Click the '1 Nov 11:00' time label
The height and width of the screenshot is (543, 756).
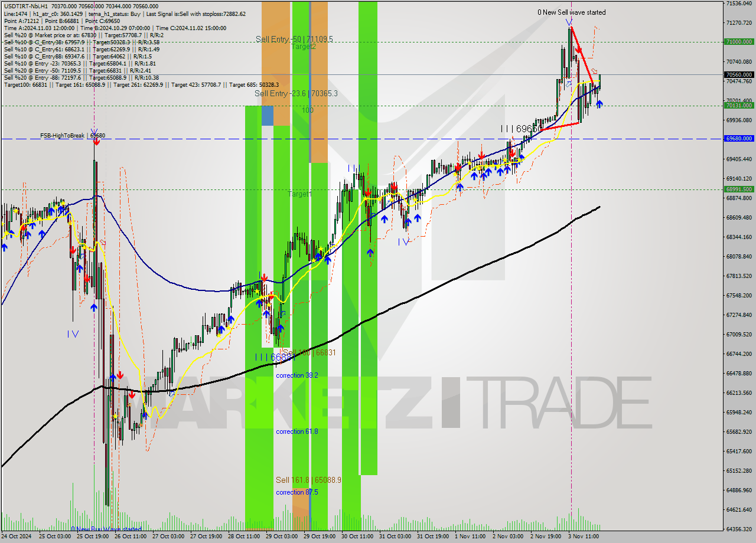471,537
